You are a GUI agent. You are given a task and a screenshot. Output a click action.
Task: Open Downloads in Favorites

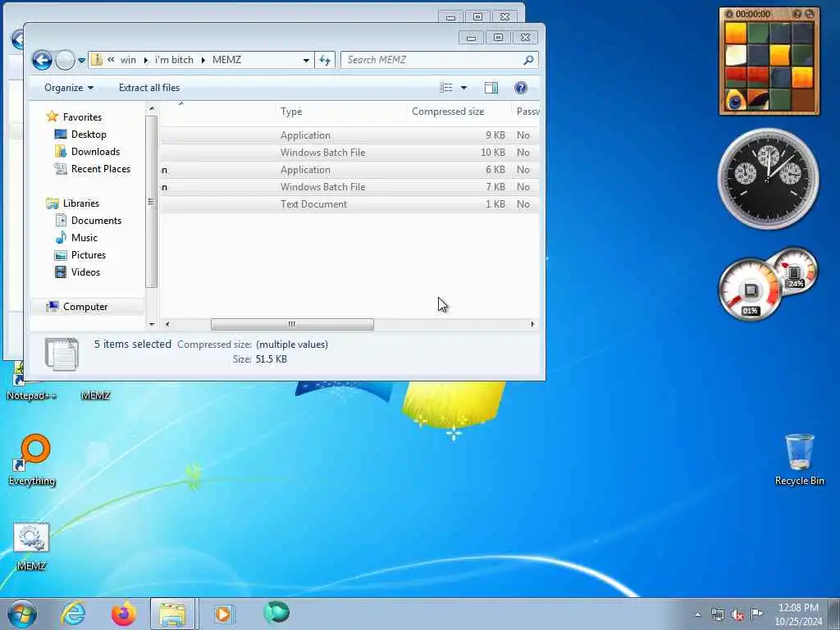click(95, 152)
